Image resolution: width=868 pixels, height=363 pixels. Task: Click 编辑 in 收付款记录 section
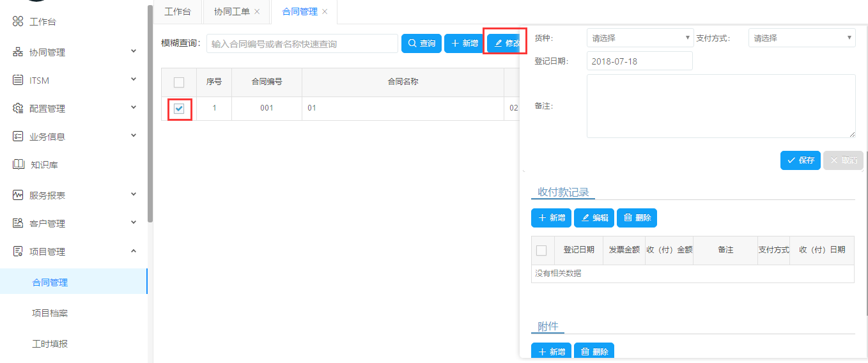pos(594,218)
